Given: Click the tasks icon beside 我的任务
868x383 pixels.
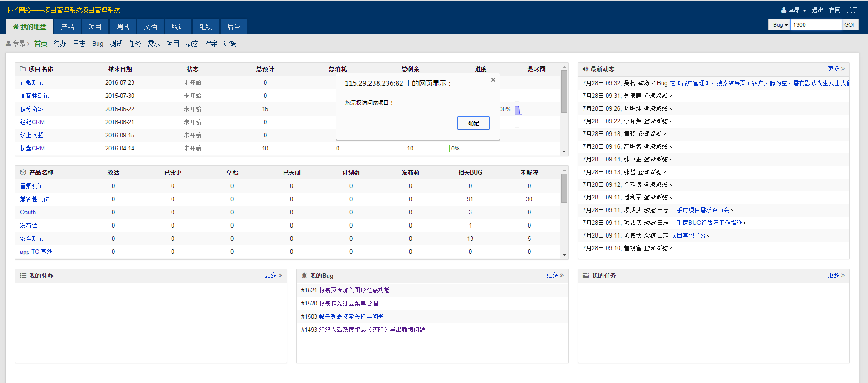Looking at the screenshot, I should 586,276.
